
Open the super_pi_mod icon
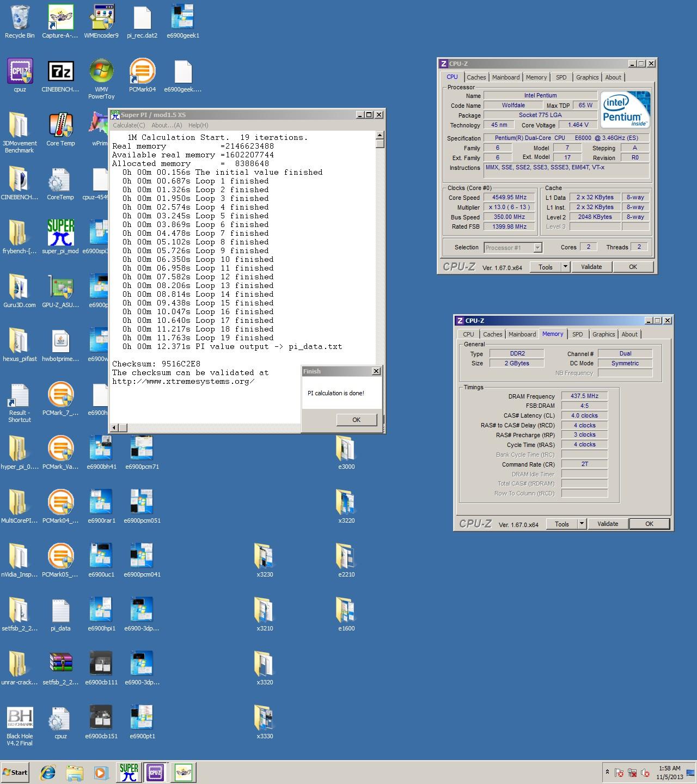tap(60, 237)
